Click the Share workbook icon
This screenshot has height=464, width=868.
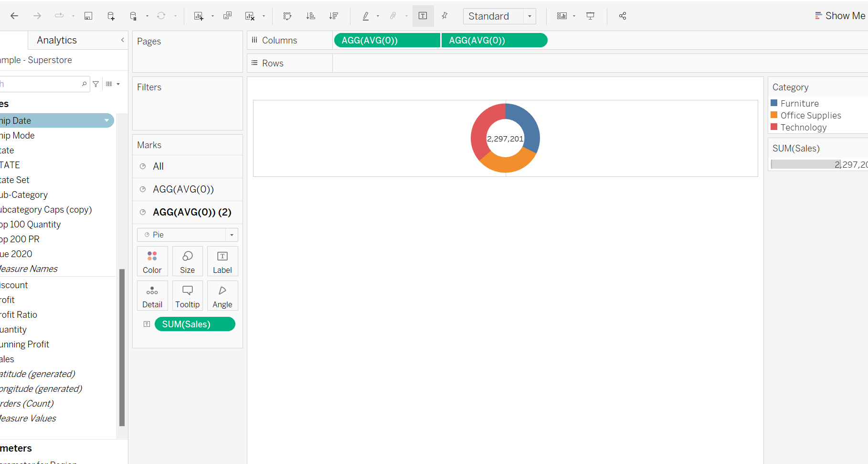pyautogui.click(x=623, y=16)
